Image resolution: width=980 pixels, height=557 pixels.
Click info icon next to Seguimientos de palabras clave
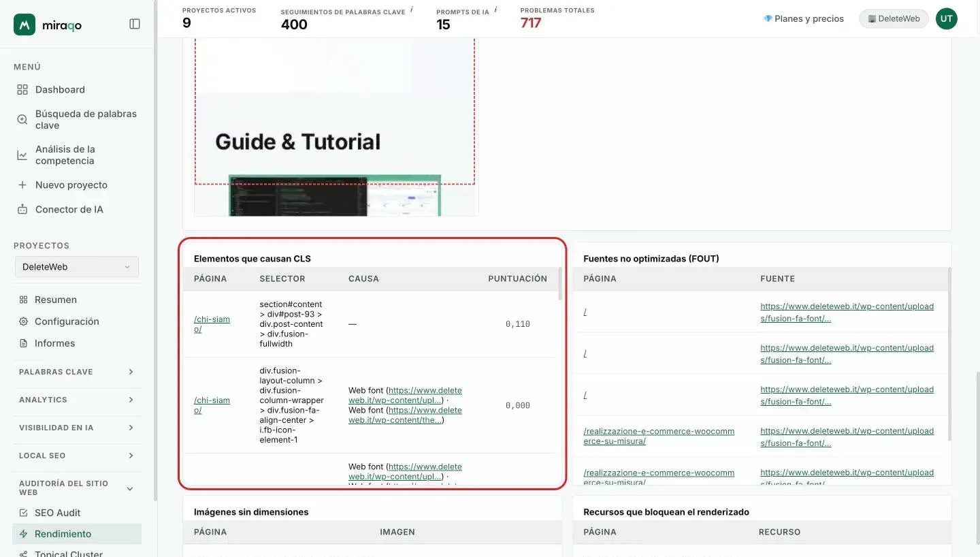point(412,10)
